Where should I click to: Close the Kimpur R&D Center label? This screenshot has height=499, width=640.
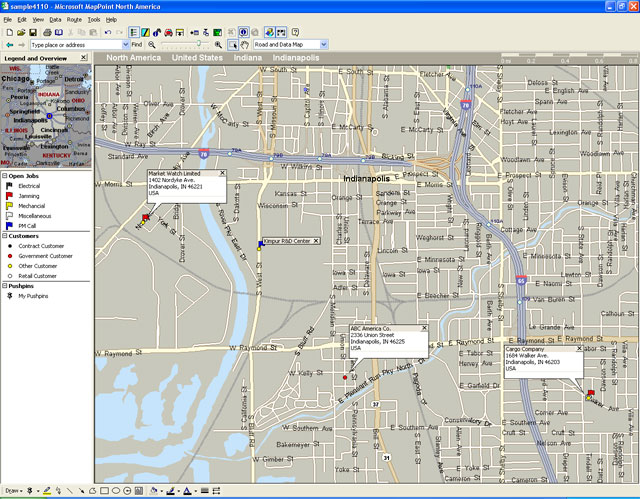[316, 241]
